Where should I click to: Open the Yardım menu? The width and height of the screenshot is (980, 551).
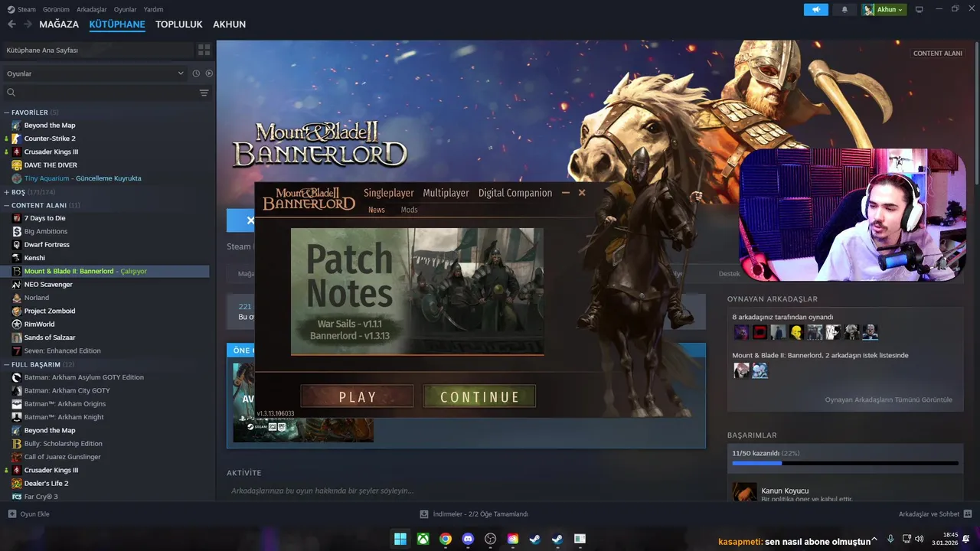[x=153, y=9]
